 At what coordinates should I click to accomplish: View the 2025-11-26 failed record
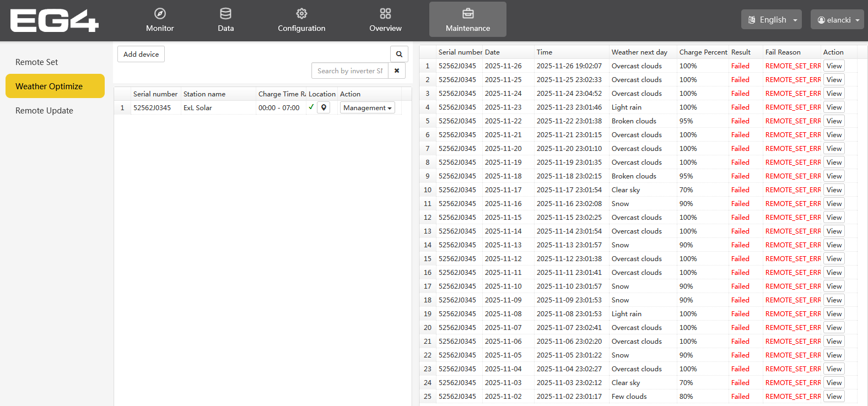point(833,66)
